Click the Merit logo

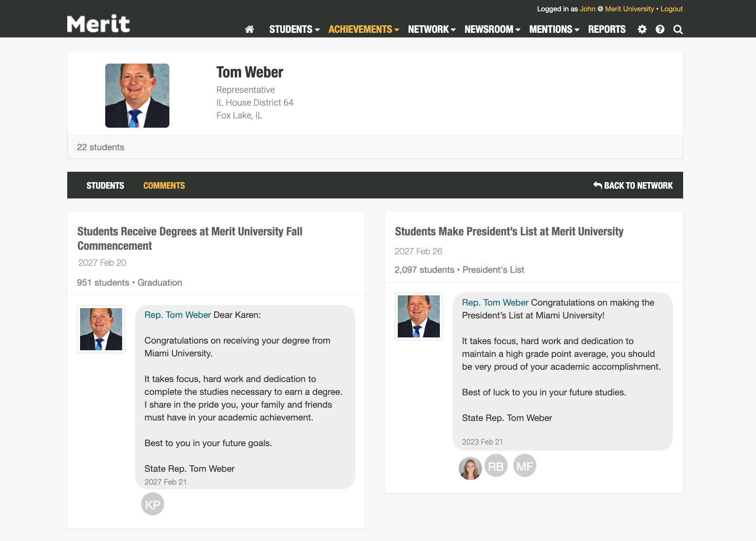click(98, 23)
